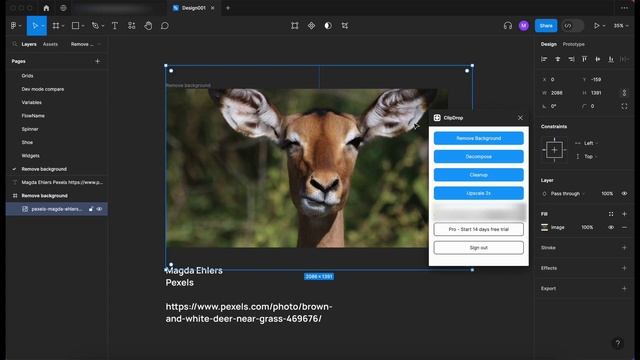
Task: Toggle Dev Mode switch
Action: pos(573,26)
